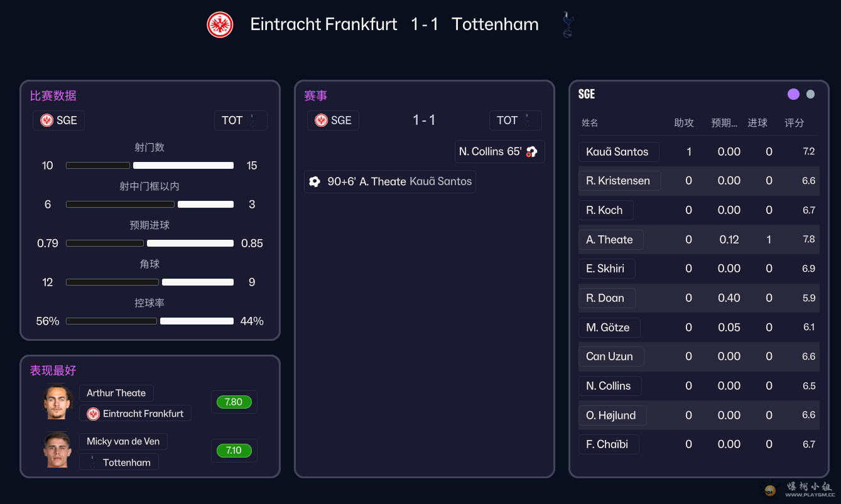The height and width of the screenshot is (504, 841).
Task: Select the SGE chip in 赛事 events panel
Action: point(333,121)
